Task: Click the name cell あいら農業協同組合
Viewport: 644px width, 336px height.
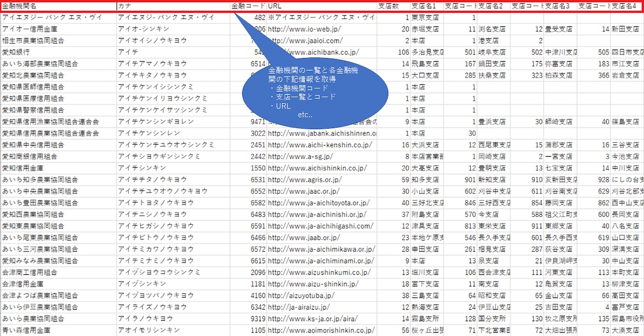Action: click(x=58, y=319)
